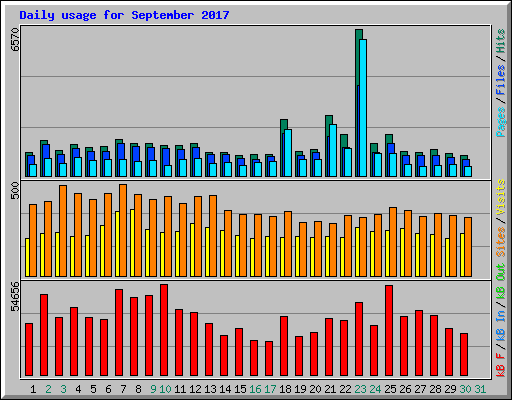Click the cyan Pages bar for day 1
Image resolution: width=512 pixels, height=400 pixels.
click(33, 170)
